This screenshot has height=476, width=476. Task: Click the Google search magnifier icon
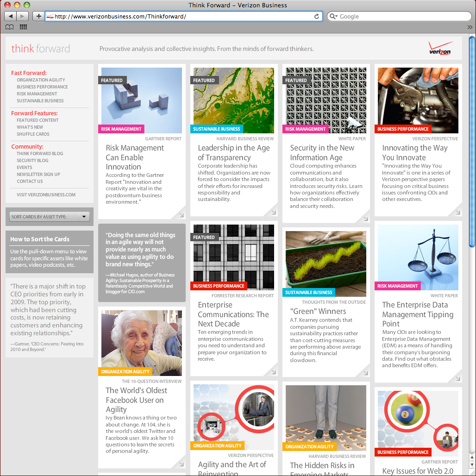pos(333,16)
